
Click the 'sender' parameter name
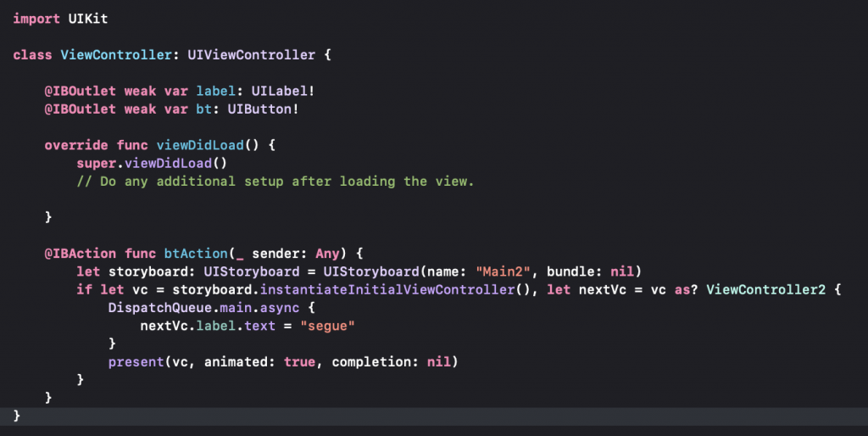275,254
